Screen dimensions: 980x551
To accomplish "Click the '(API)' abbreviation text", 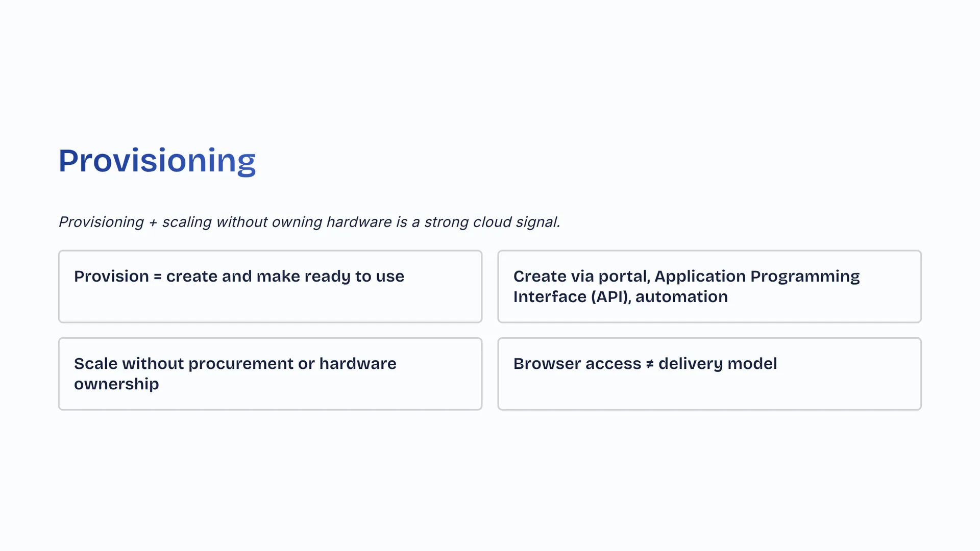I will click(x=611, y=297).
